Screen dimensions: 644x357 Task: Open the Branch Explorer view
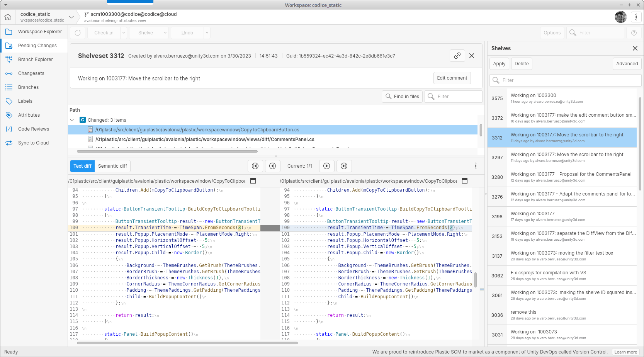click(36, 59)
